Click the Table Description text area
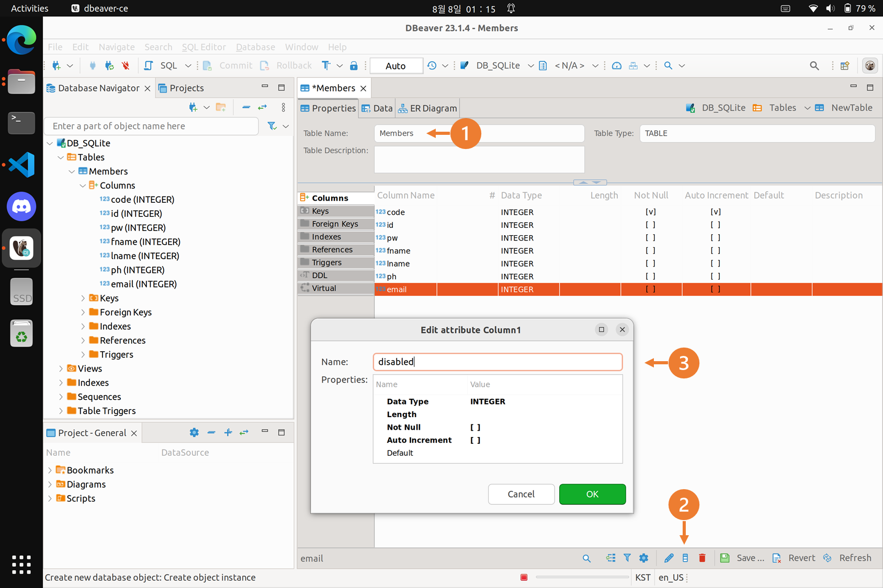The image size is (883, 588). [x=479, y=159]
